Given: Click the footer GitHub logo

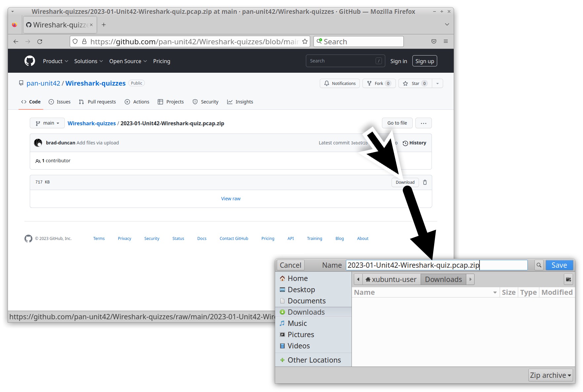Looking at the screenshot, I should pyautogui.click(x=28, y=239).
